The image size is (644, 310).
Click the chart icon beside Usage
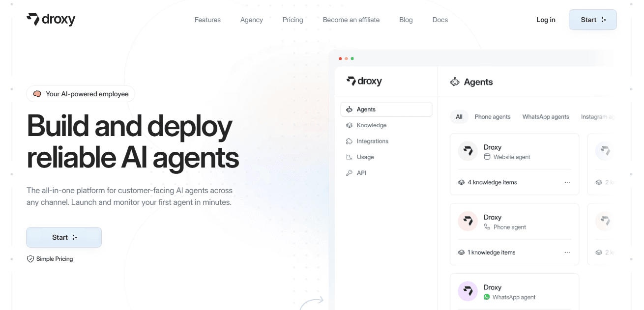tap(349, 157)
